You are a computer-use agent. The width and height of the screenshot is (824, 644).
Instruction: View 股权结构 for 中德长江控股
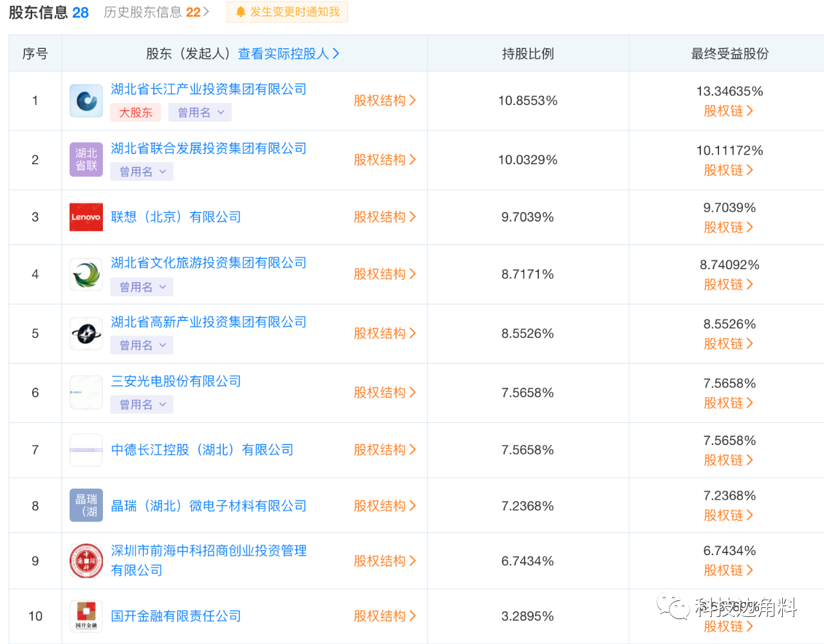(385, 450)
